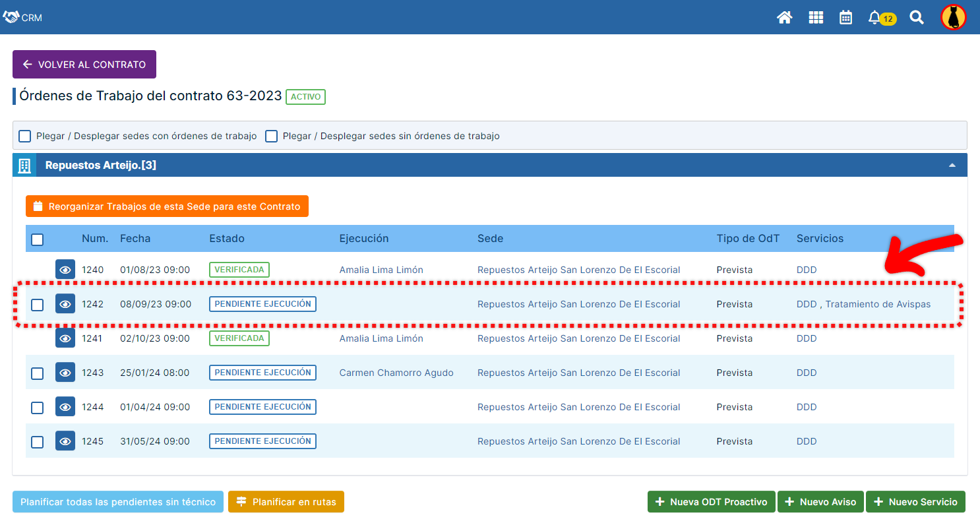Screen dimensions: 980x525
Task: Open Carmen Chamorro Agudo technician link
Action: (x=396, y=373)
